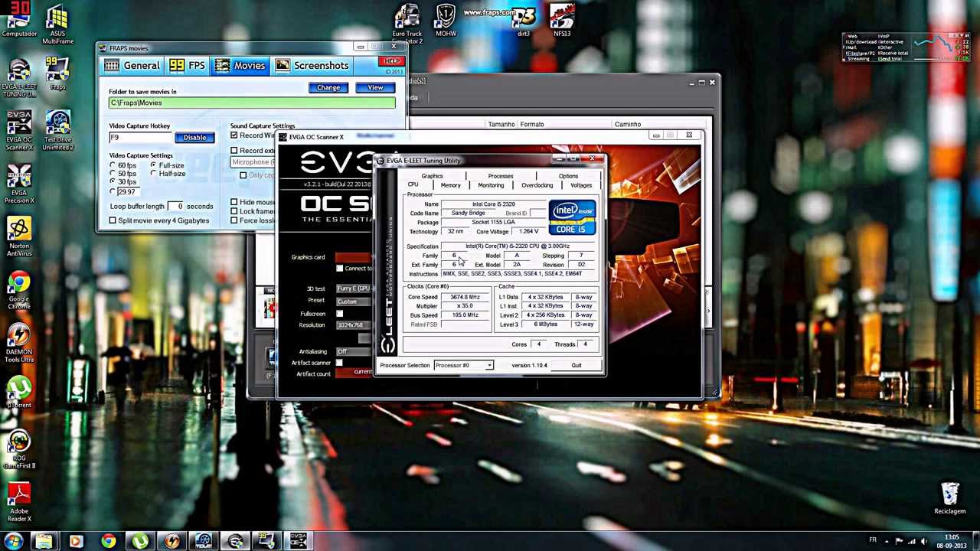Toggle Split movie every 4 Gigabytes
The height and width of the screenshot is (551, 980).
tap(113, 220)
